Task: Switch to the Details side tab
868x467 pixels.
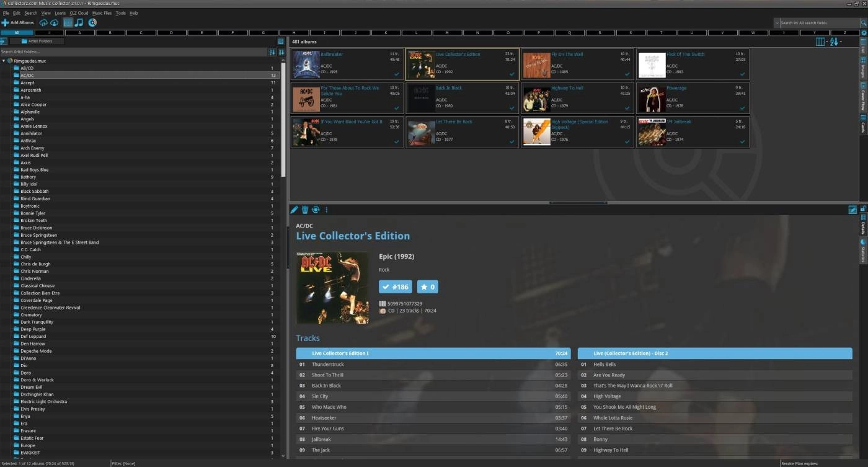Action: (x=863, y=225)
